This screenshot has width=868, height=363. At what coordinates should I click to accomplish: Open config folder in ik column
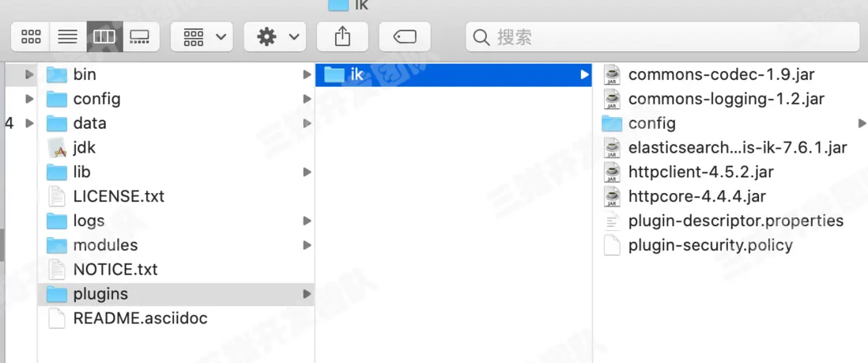(730, 123)
